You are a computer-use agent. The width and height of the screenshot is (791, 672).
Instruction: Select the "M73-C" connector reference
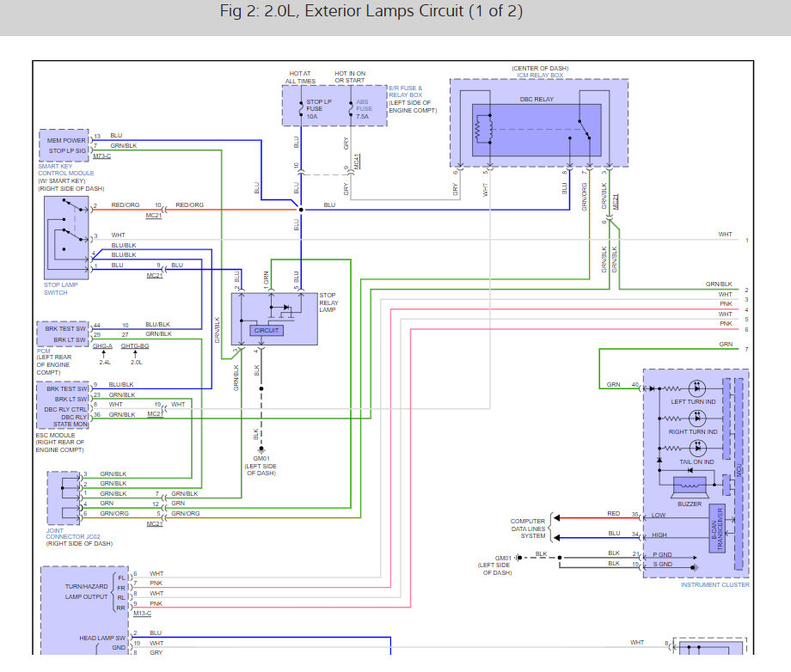point(102,156)
